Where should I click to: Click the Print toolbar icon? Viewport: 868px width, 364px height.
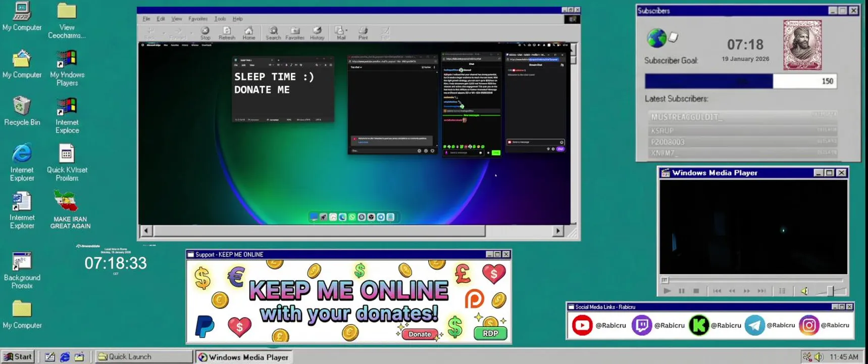coord(363,33)
